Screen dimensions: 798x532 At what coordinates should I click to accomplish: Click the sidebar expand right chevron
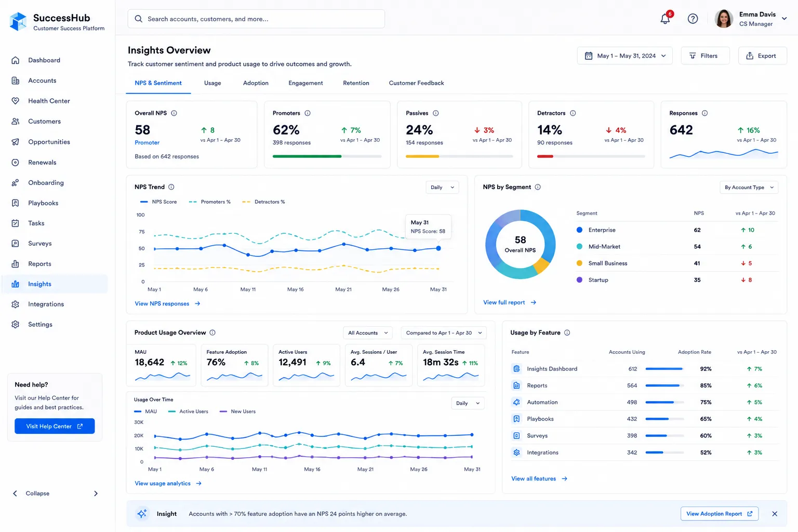click(x=96, y=494)
